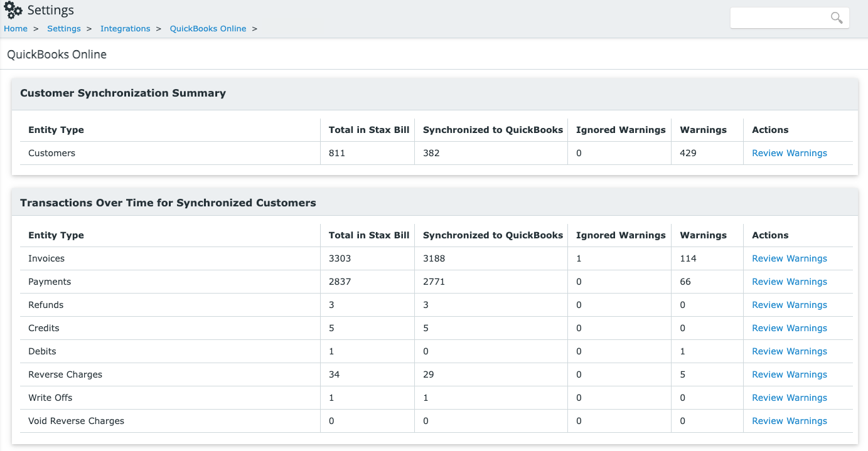Click the 3303 invoices total value
868x451 pixels.
(x=340, y=258)
